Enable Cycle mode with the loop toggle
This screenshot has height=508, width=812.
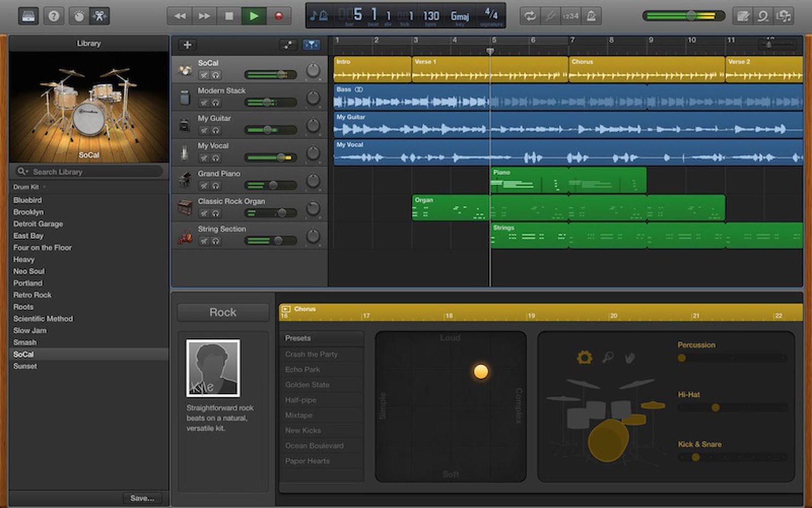point(530,16)
